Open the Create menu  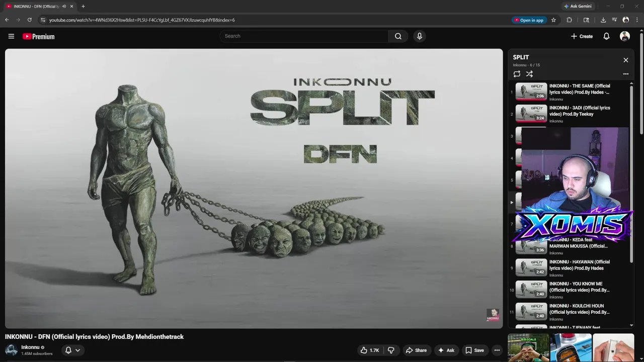(582, 36)
